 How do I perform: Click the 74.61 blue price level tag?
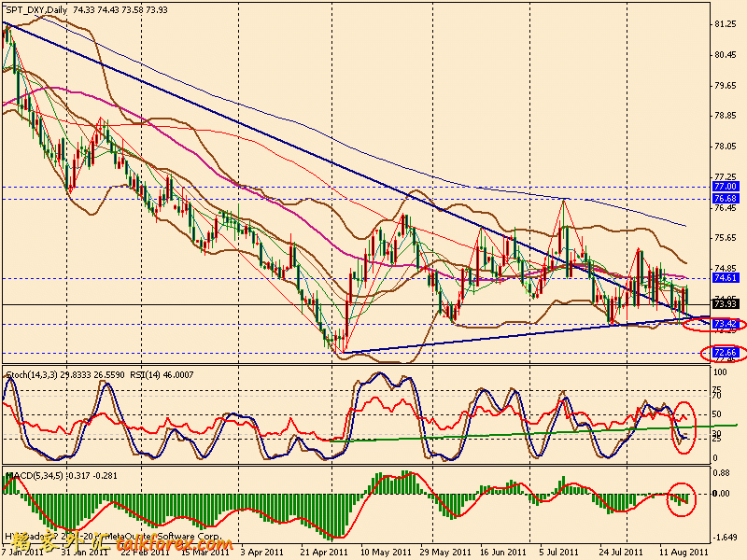[x=726, y=277]
